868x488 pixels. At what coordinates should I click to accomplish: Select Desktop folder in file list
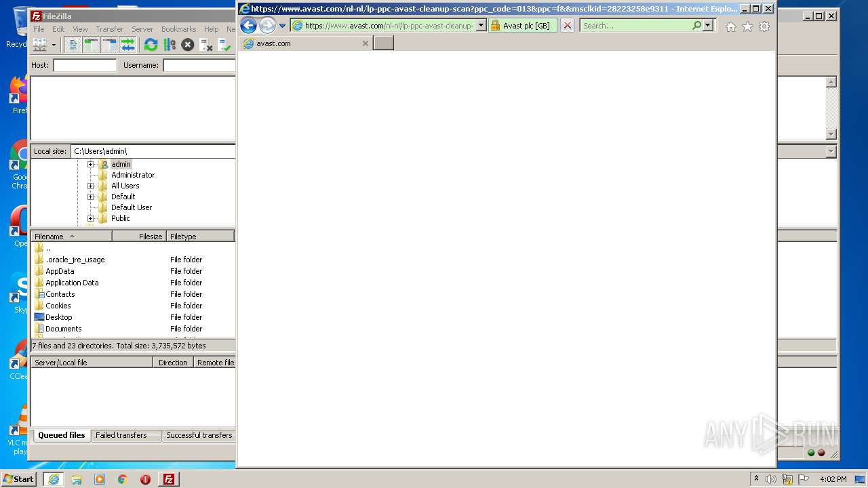coord(133,317)
